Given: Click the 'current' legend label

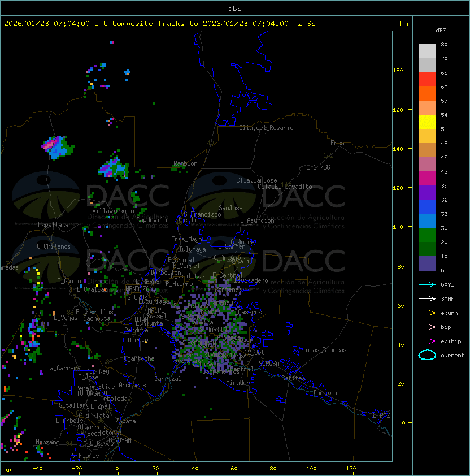Looking at the screenshot, I should click(x=452, y=356).
